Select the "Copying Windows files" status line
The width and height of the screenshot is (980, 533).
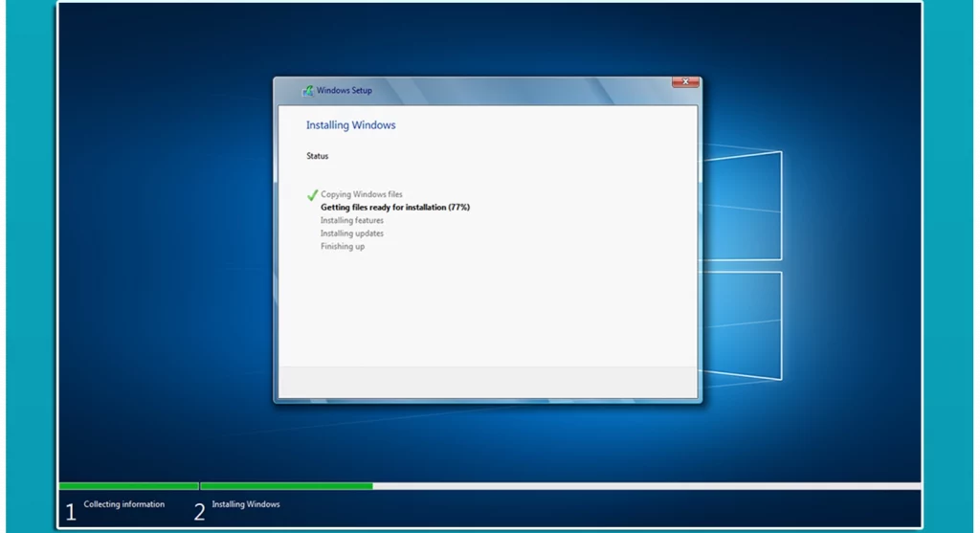point(361,194)
